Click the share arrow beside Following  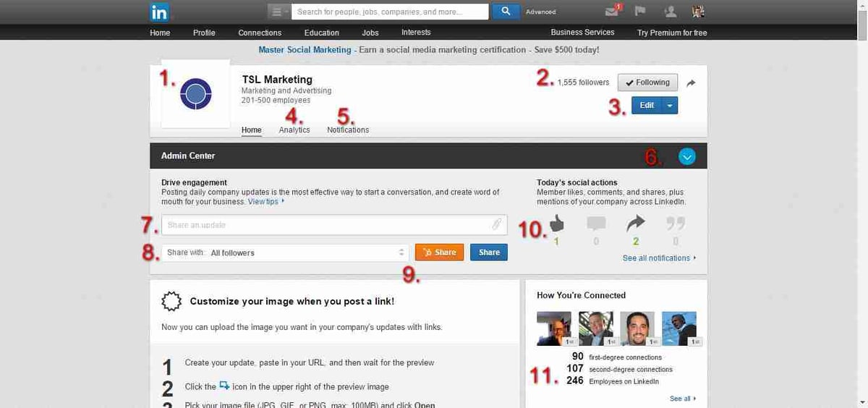[691, 83]
